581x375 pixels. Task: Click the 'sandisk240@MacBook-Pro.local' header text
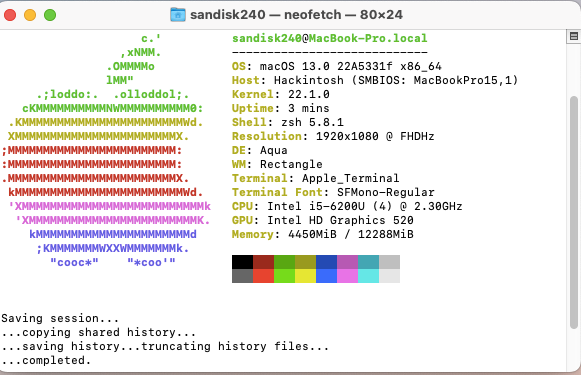point(330,38)
